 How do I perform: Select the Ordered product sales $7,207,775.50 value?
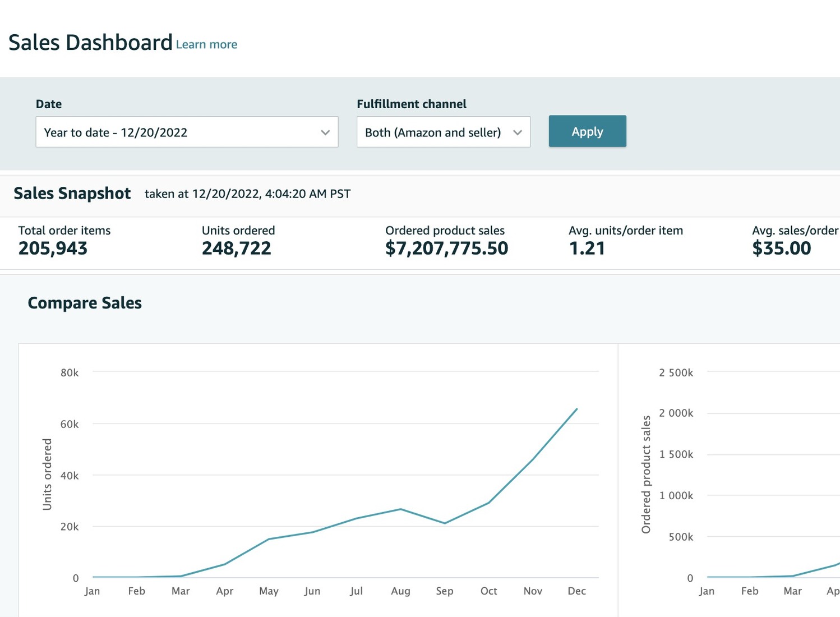pyautogui.click(x=446, y=248)
